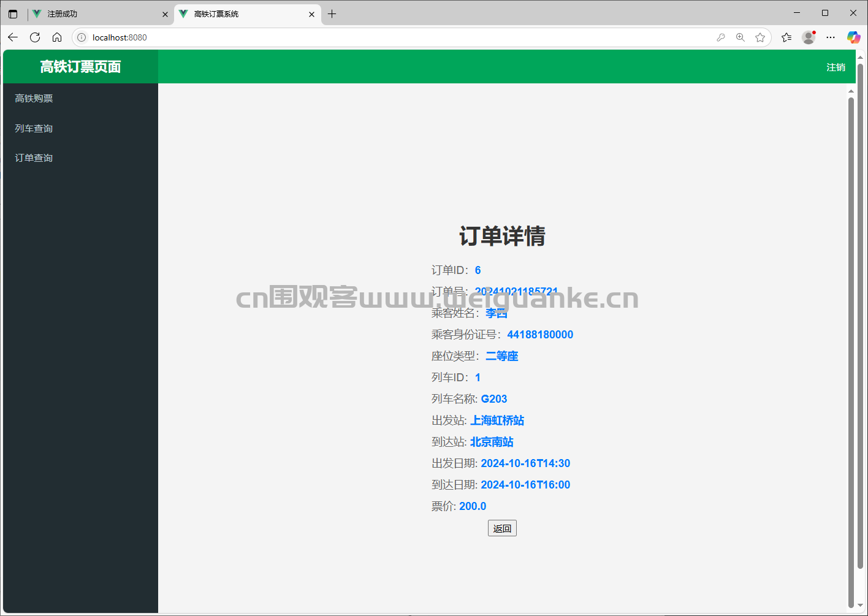The image size is (868, 616).
Task: Click the zoom magnifier icon
Action: click(x=740, y=37)
